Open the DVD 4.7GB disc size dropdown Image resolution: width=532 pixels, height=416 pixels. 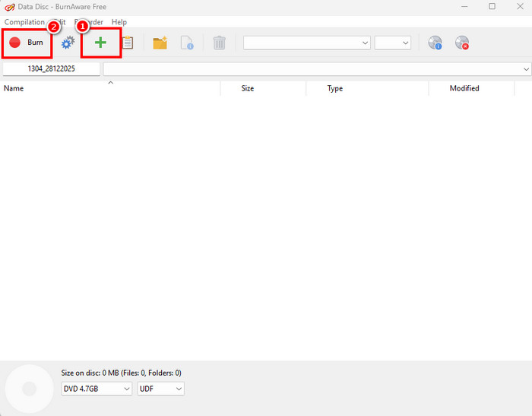tap(97, 389)
